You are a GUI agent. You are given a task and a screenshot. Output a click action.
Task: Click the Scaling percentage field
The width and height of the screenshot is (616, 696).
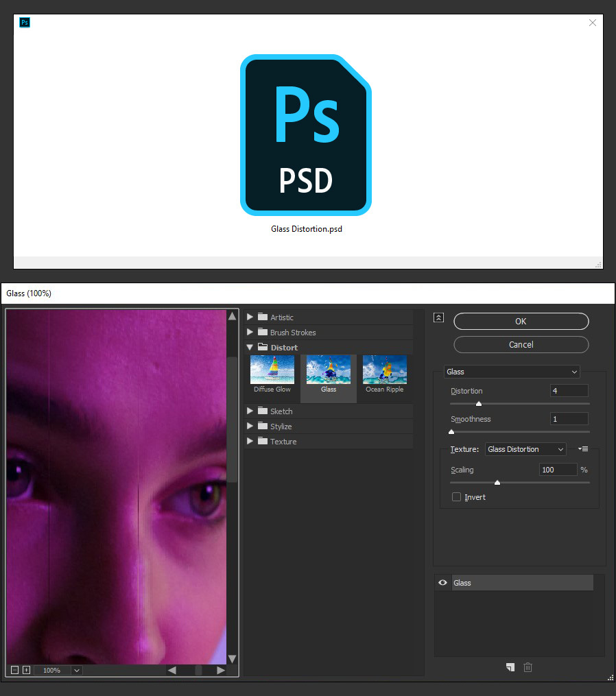(x=558, y=470)
